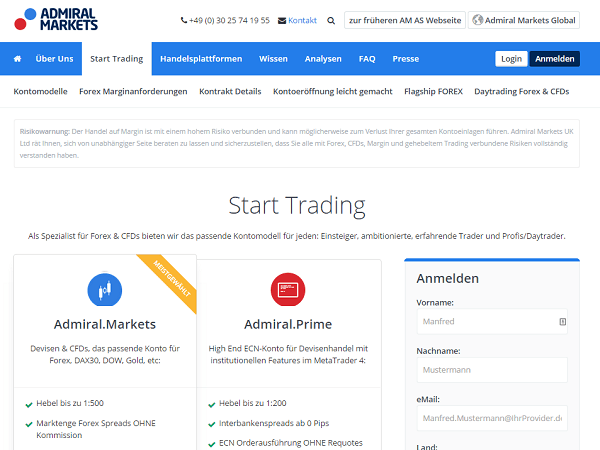Viewport: 600px width, 450px height.
Task: Click 'Hebel bis zu 1:200' feature
Action: coord(253,403)
